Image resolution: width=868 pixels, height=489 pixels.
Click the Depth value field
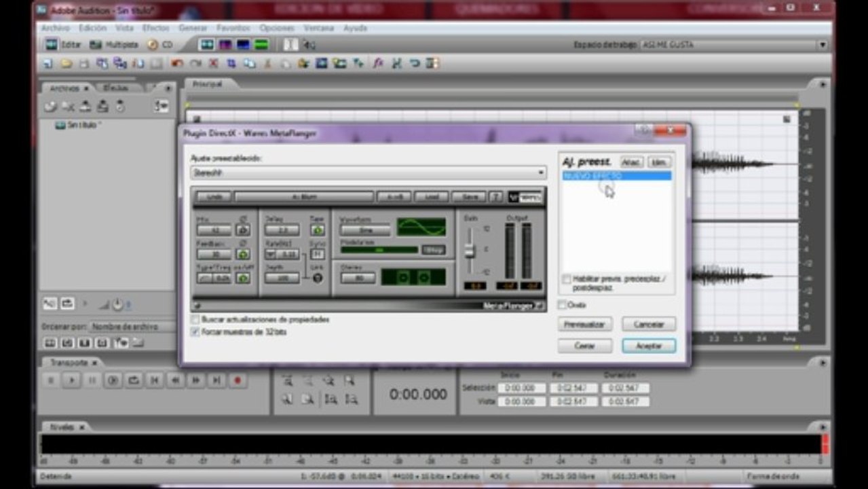tap(282, 278)
